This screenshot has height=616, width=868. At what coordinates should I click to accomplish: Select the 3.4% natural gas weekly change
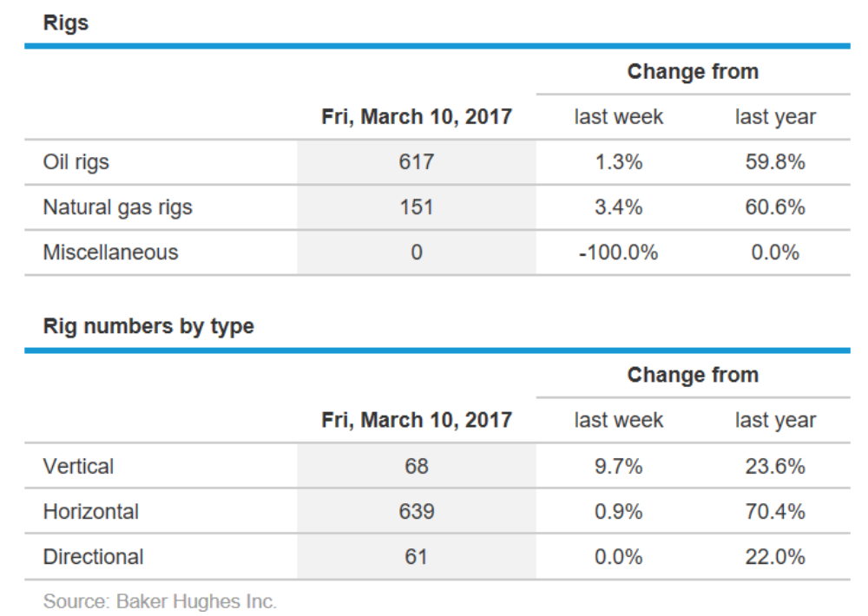pyautogui.click(x=618, y=207)
